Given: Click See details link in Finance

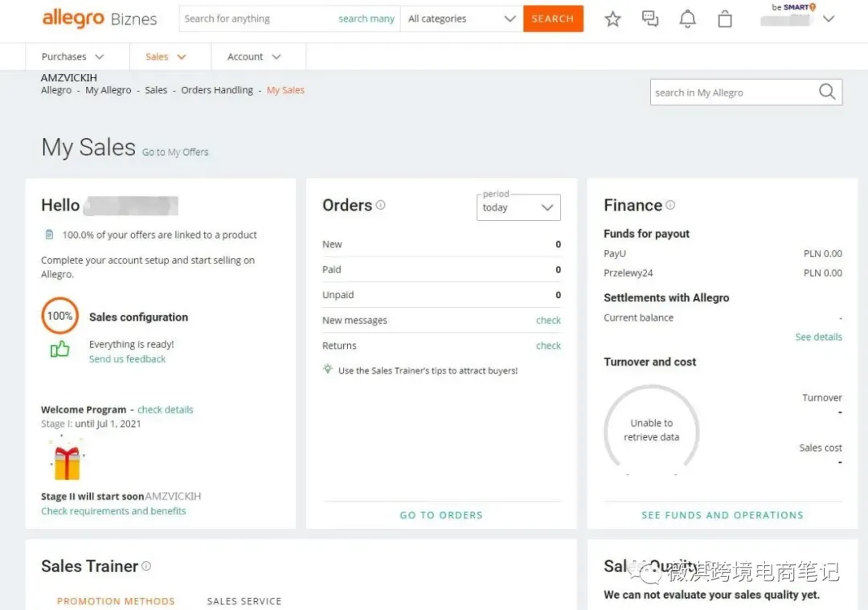Looking at the screenshot, I should (819, 337).
